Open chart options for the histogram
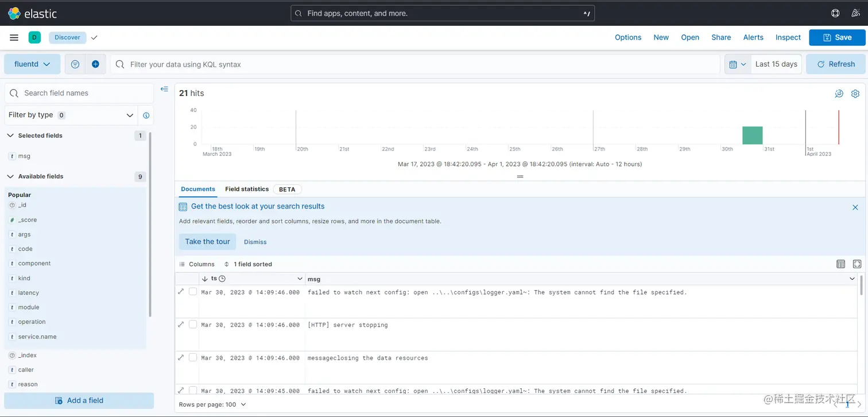This screenshot has height=417, width=868. [x=839, y=93]
